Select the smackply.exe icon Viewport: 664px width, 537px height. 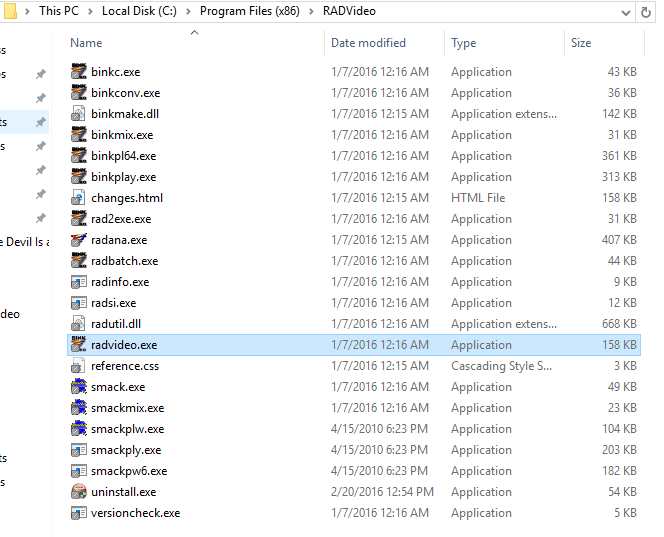point(79,450)
